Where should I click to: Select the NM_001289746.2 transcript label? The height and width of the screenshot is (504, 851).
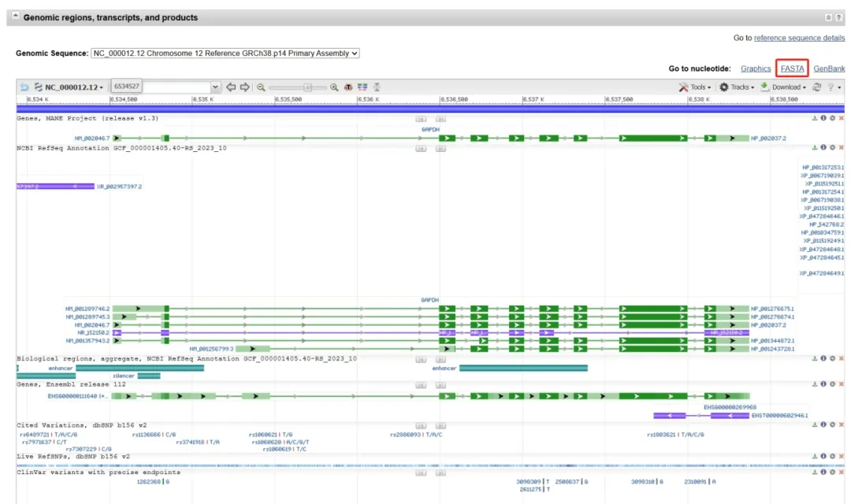click(x=88, y=309)
